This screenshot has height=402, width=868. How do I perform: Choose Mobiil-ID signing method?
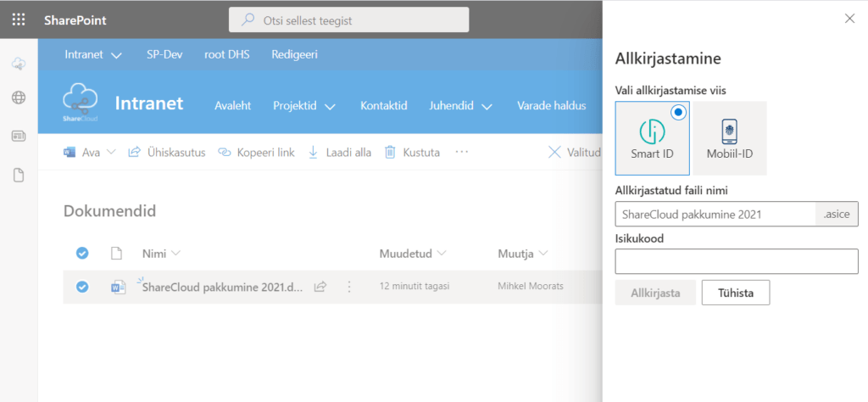pyautogui.click(x=730, y=138)
